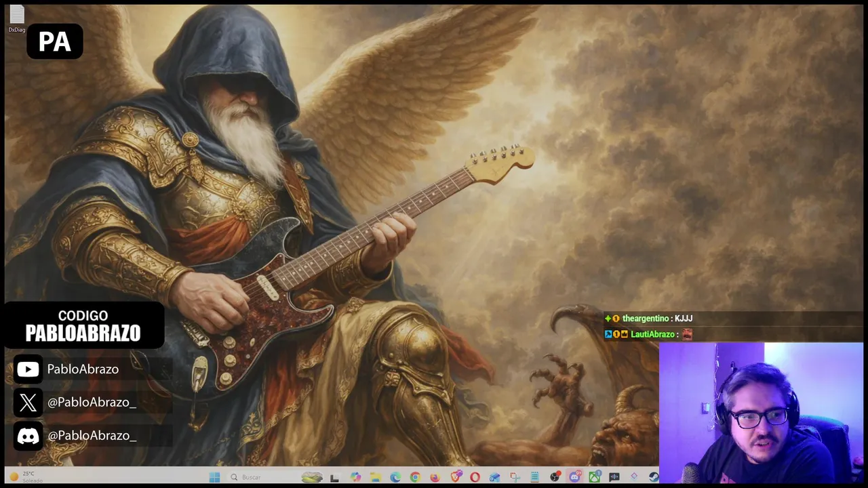Click theargentino's chat message KJJJ
Image resolution: width=868 pixels, height=488 pixels.
point(684,319)
